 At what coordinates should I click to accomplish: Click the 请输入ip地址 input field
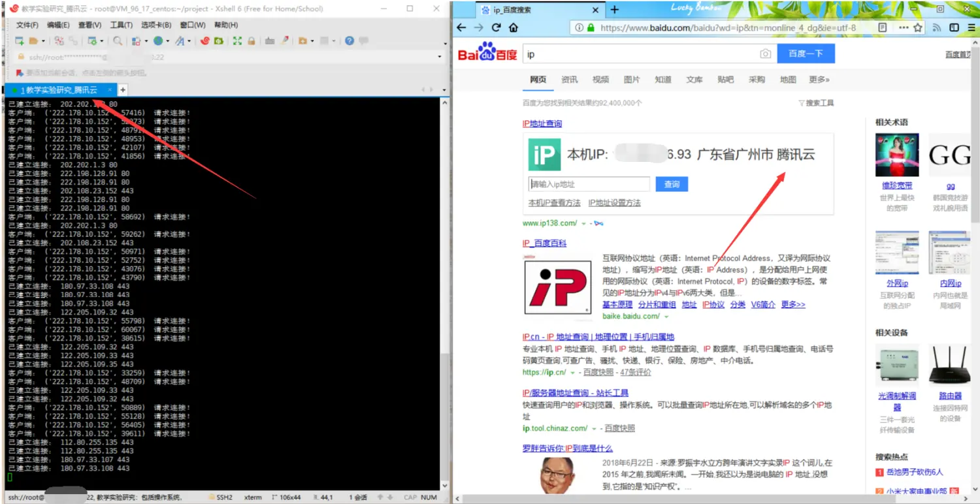pos(589,184)
